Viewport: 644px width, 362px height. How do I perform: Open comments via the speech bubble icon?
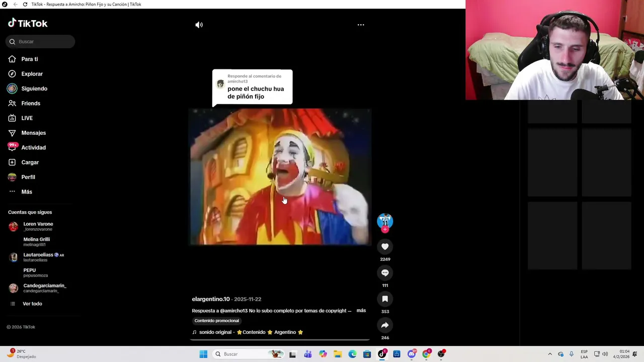(385, 273)
